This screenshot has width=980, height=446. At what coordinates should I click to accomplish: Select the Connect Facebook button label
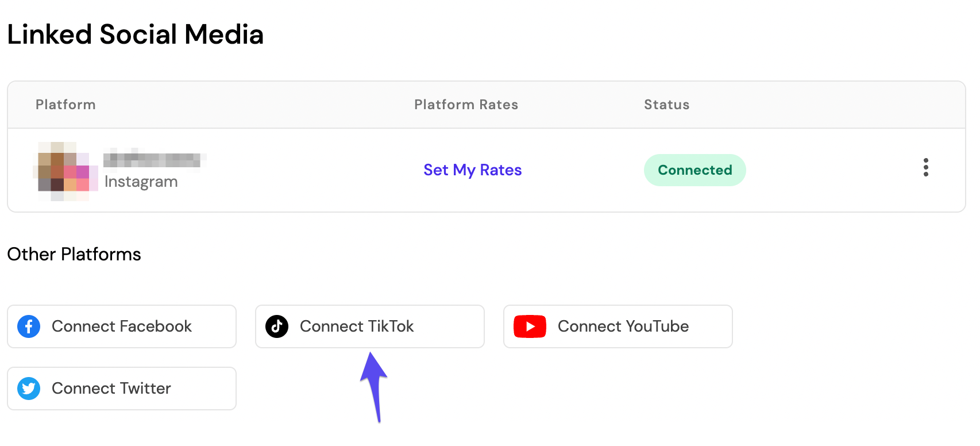tap(122, 326)
